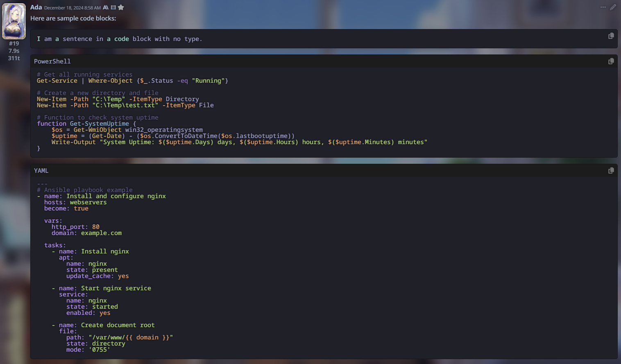Click the 'become: true' line

click(x=66, y=208)
